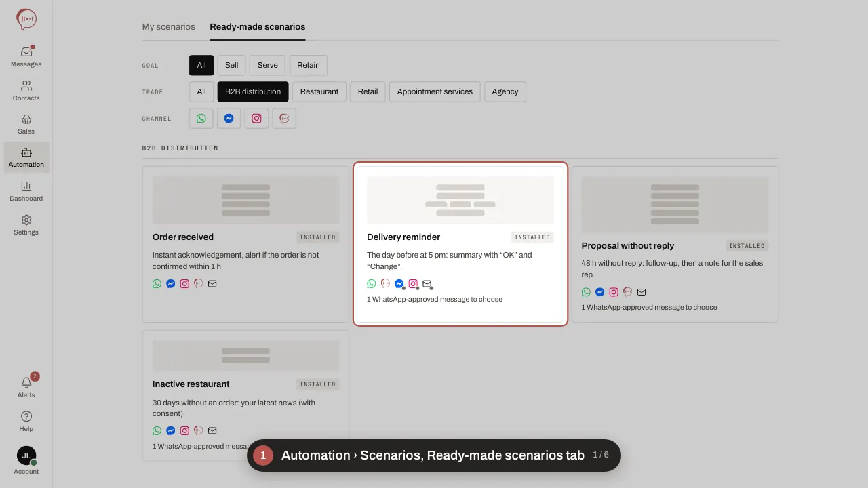Toggle the Serve goal filter
This screenshot has height=488, width=868.
click(268, 65)
